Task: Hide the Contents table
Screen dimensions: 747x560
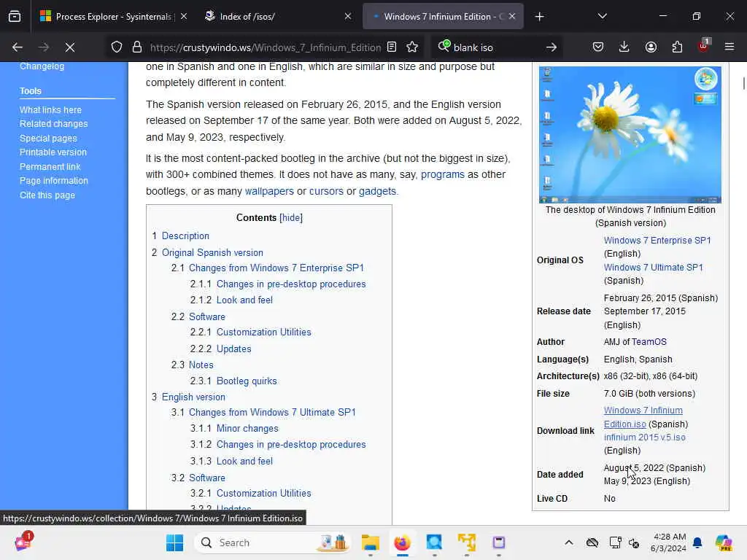Action: tap(291, 217)
